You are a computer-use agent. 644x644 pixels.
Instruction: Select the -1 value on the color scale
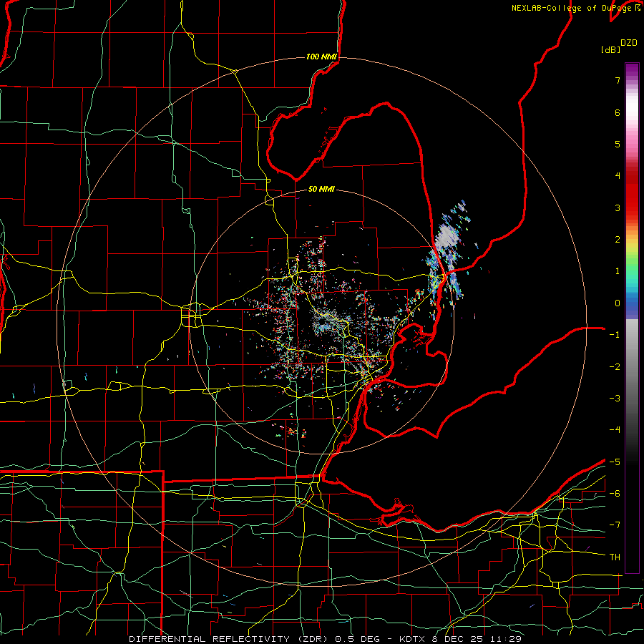[615, 335]
